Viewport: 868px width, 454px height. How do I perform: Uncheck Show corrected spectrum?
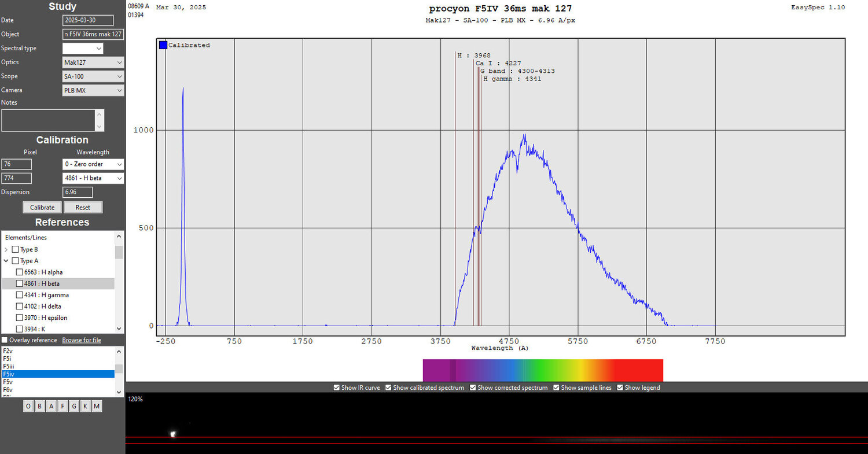473,387
